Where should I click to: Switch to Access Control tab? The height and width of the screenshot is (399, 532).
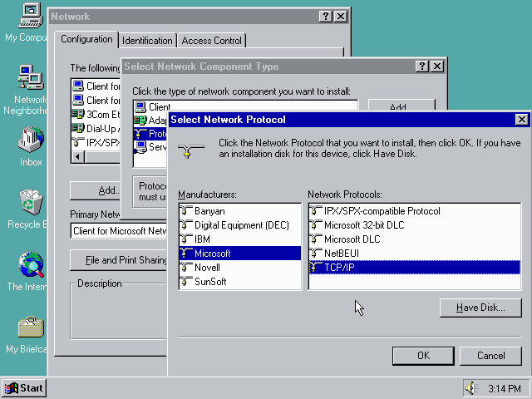pos(212,41)
